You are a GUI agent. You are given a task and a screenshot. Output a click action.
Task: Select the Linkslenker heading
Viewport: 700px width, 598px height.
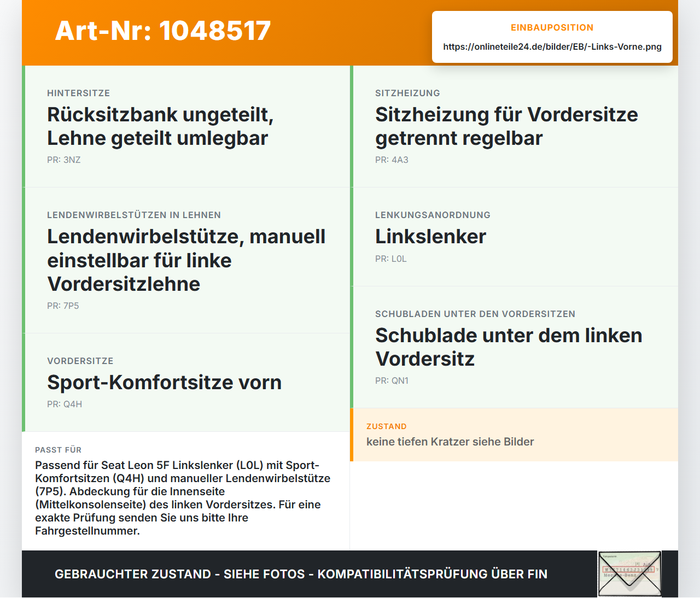click(430, 237)
